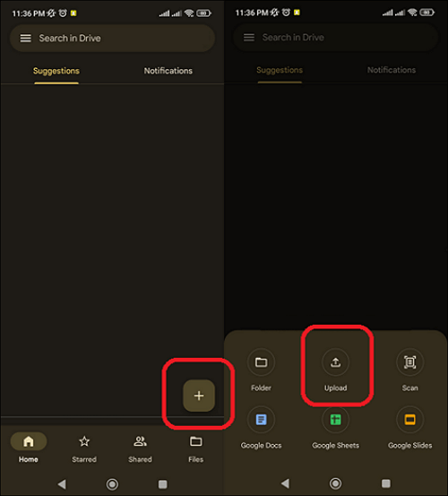Screen dimensions: 448x496
Task: Switch to the Notifications tab on left screen
Action: coord(168,71)
